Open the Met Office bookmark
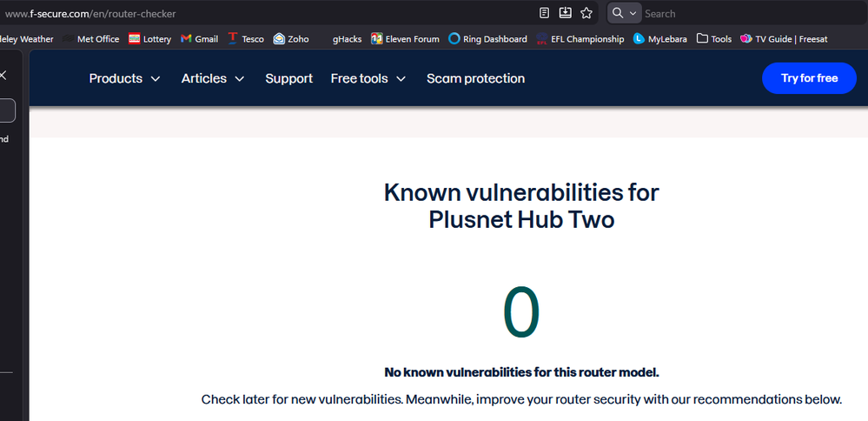The image size is (868, 421). point(90,39)
